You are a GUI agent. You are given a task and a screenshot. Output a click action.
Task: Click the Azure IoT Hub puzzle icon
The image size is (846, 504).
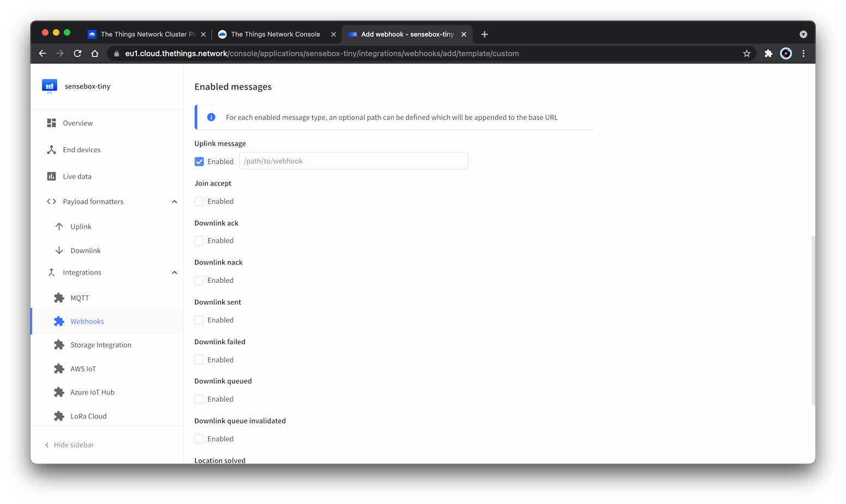59,392
